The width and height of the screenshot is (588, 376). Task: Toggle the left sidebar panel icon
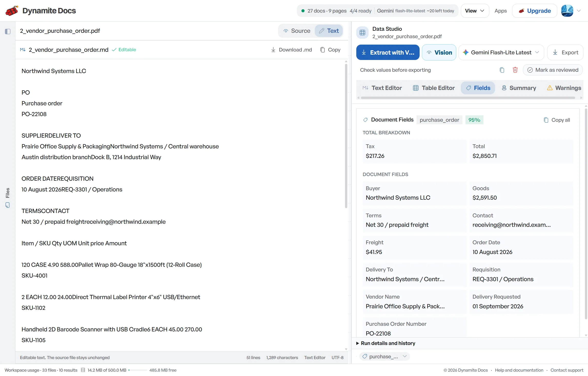8,31
